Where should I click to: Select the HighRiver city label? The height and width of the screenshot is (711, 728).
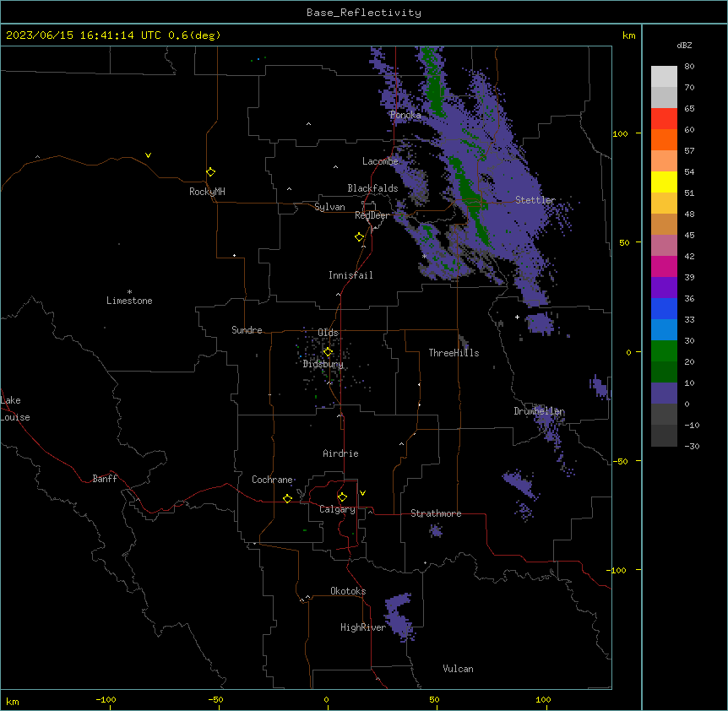point(363,627)
